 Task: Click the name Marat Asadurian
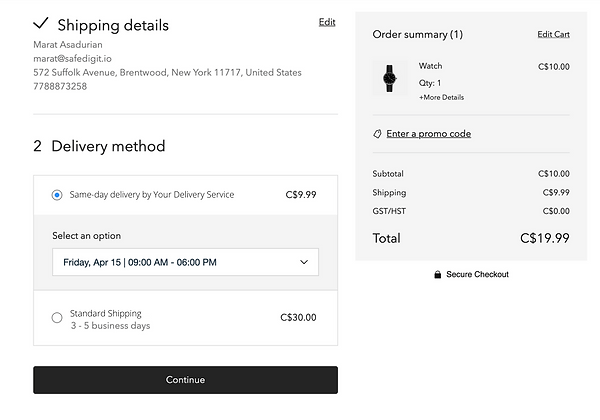coord(68,45)
